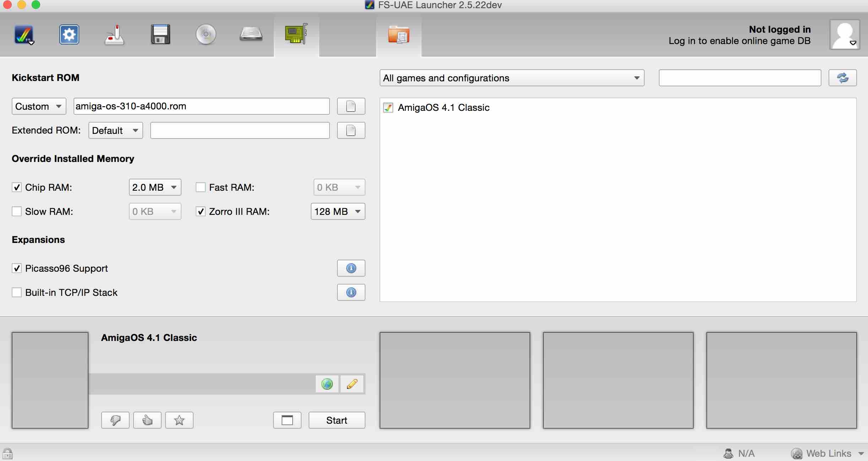Screen dimensions: 868x461
Task: Open the CD-ROM drives tab
Action: 206,35
